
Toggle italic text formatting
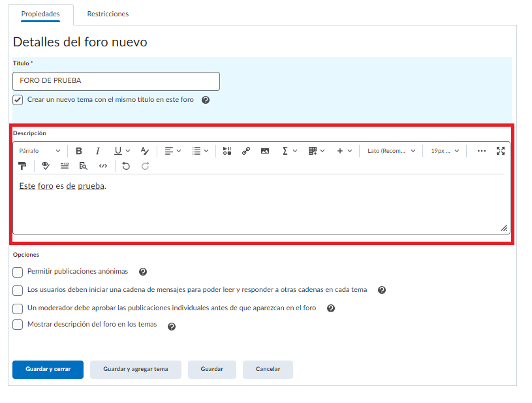pyautogui.click(x=98, y=151)
